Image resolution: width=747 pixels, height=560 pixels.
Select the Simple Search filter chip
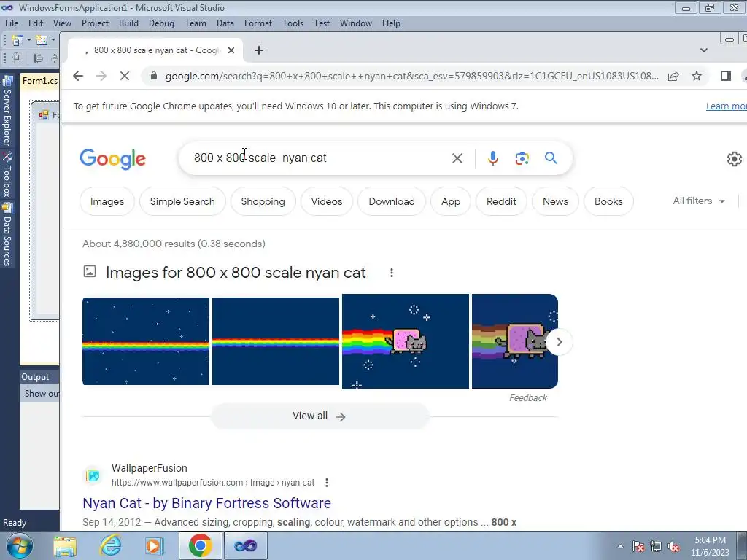coord(182,201)
